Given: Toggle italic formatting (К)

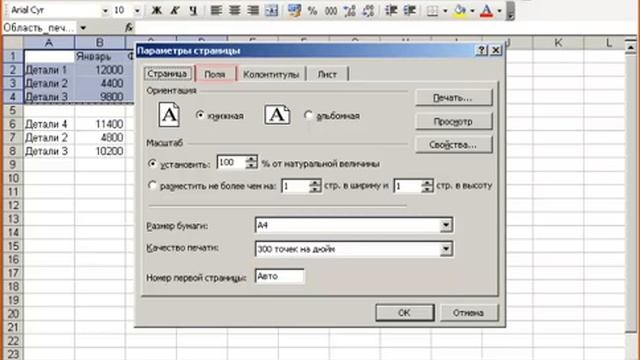Looking at the screenshot, I should pos(175,10).
